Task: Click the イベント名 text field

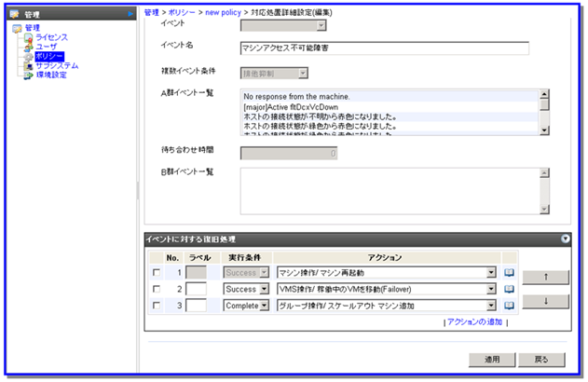Action: pyautogui.click(x=384, y=48)
